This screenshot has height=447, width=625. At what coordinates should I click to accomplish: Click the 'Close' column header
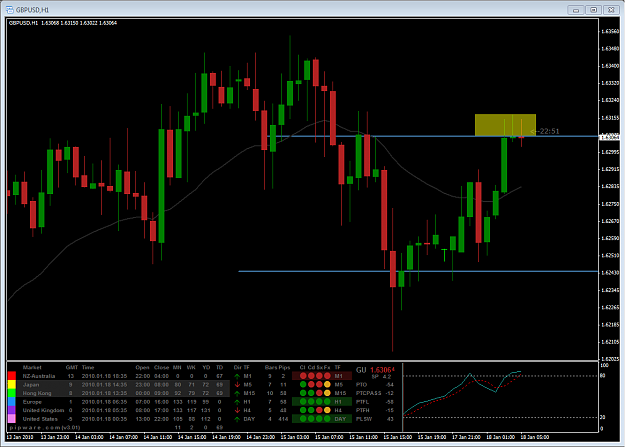pos(161,367)
